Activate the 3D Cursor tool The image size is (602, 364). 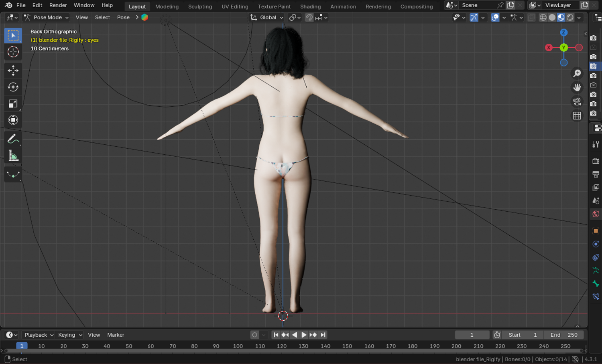(x=13, y=52)
